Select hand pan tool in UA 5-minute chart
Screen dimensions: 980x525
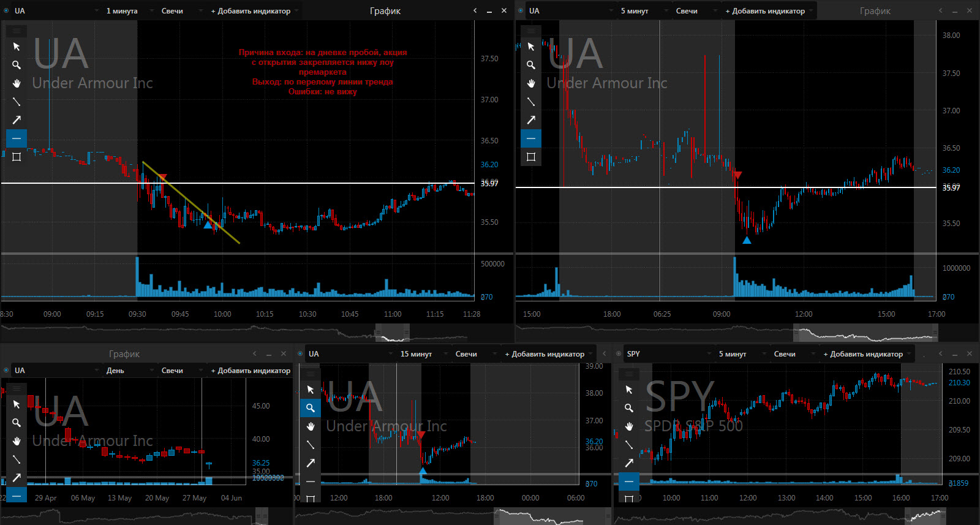531,83
